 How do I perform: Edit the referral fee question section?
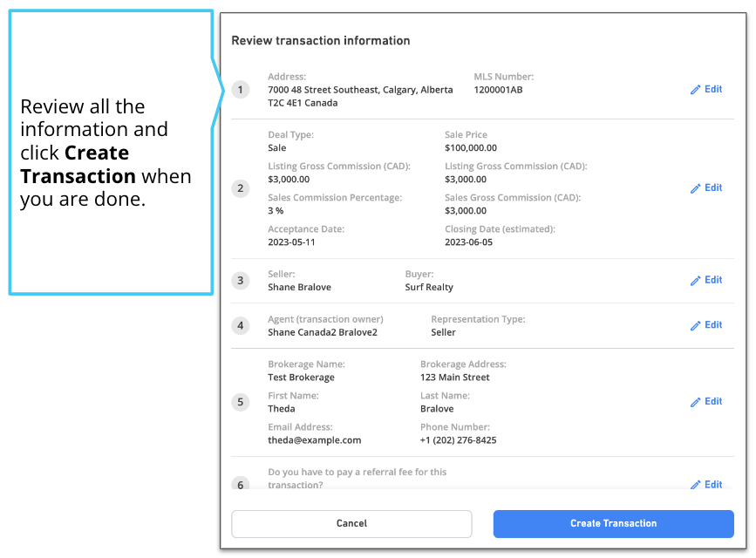705,484
